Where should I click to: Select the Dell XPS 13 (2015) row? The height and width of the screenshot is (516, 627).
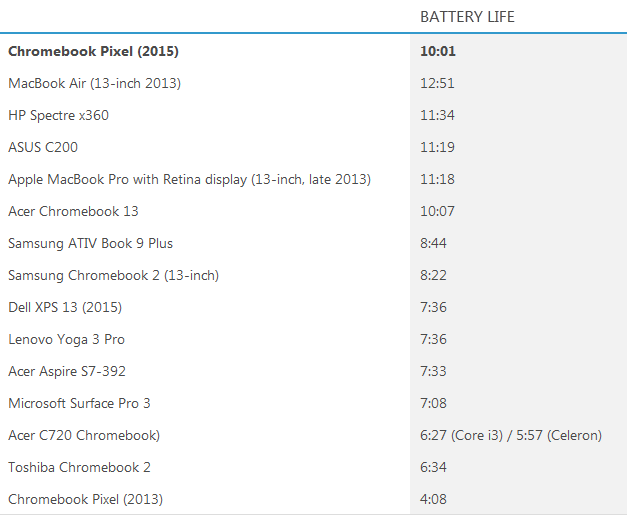pos(65,307)
